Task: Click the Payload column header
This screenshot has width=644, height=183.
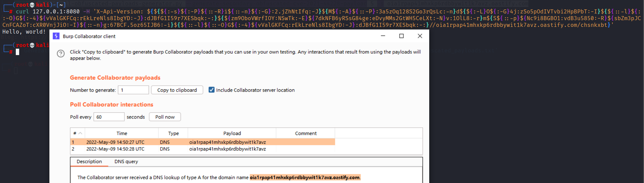Action: [x=232, y=133]
